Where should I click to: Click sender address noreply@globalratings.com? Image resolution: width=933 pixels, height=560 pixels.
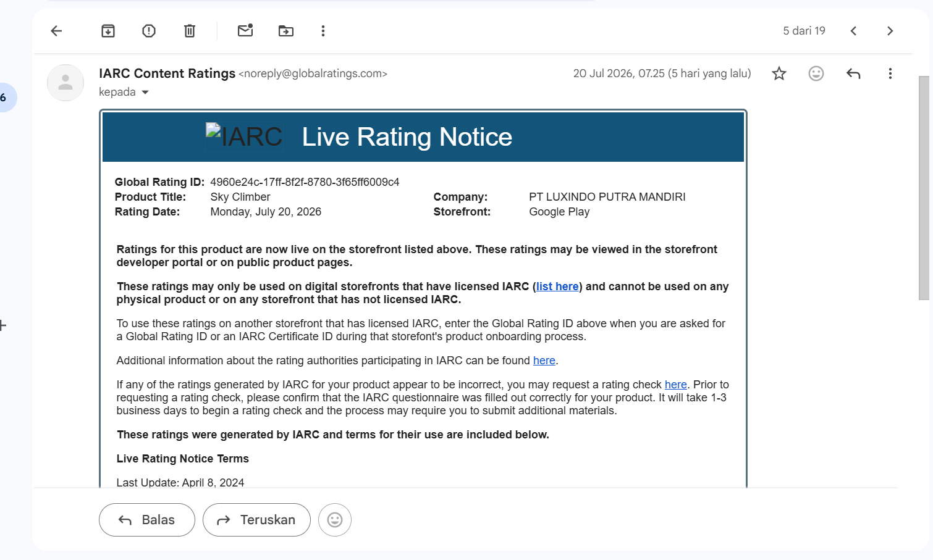[x=313, y=73]
